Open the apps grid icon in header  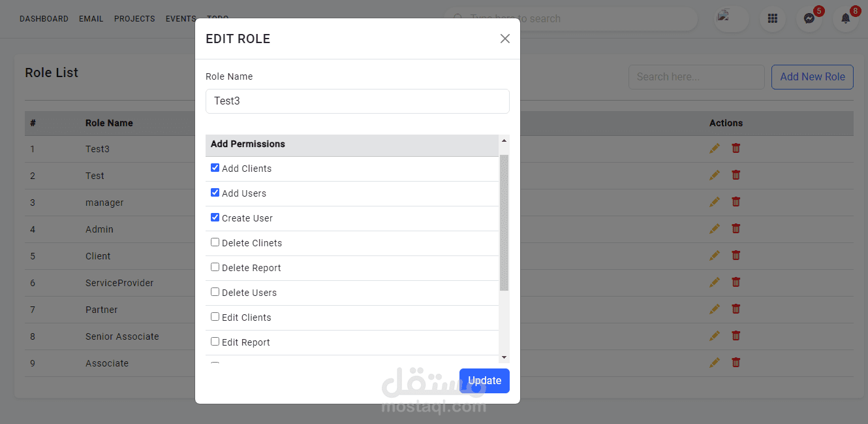772,18
